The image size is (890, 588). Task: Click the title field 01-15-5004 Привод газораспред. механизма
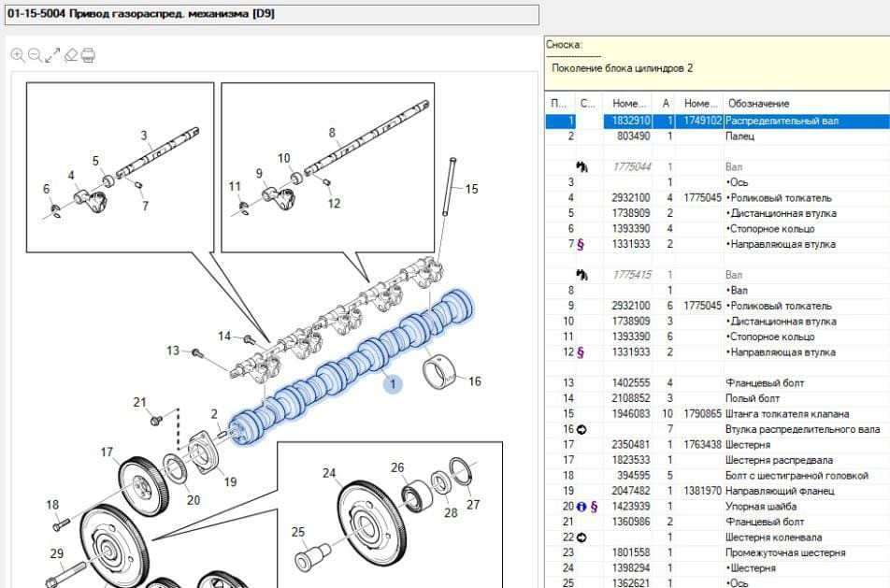(271, 14)
